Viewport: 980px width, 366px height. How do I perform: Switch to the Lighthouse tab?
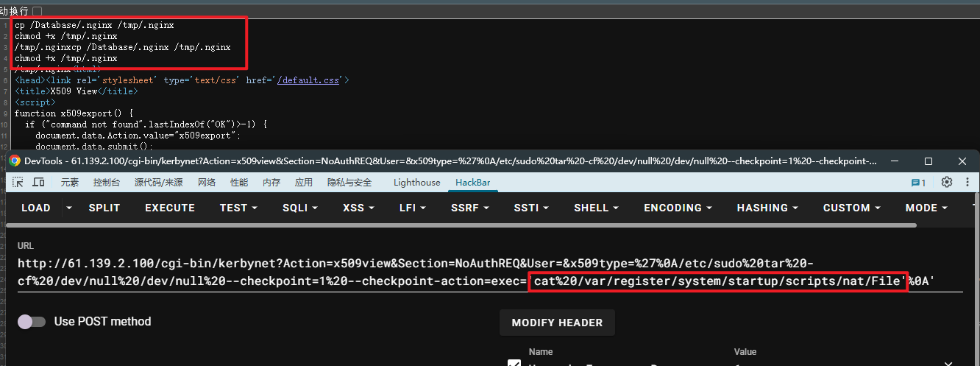click(417, 183)
